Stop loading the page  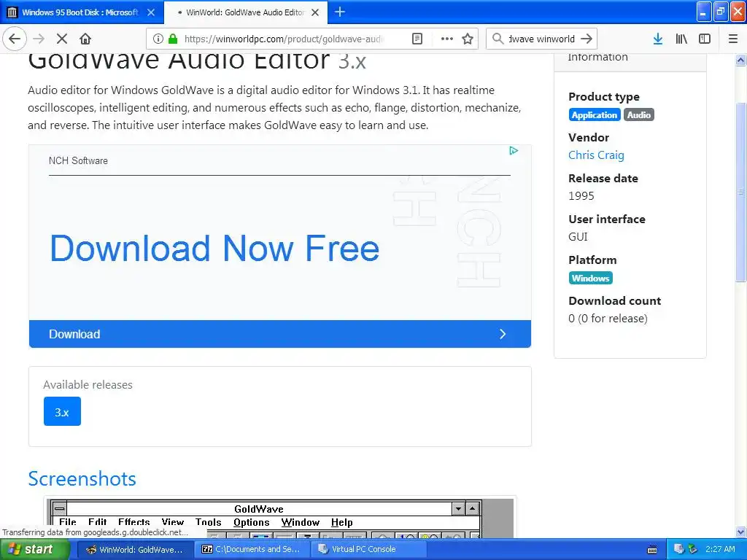62,39
